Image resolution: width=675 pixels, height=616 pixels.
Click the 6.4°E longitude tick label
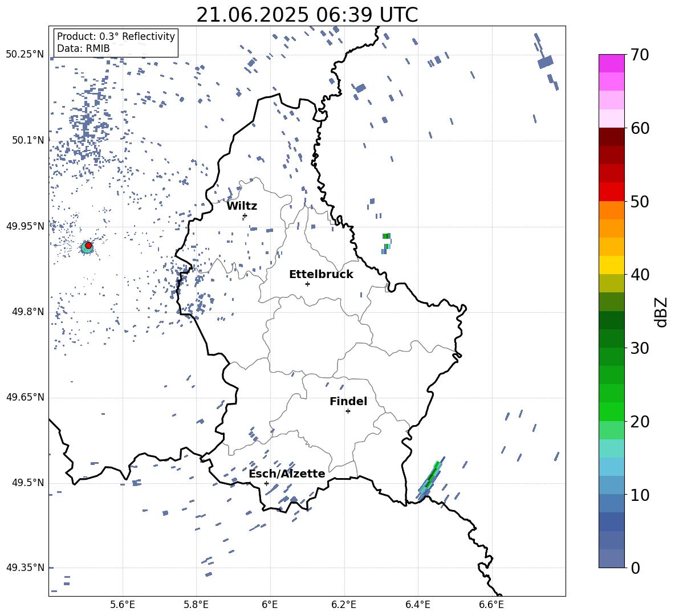coord(417,605)
